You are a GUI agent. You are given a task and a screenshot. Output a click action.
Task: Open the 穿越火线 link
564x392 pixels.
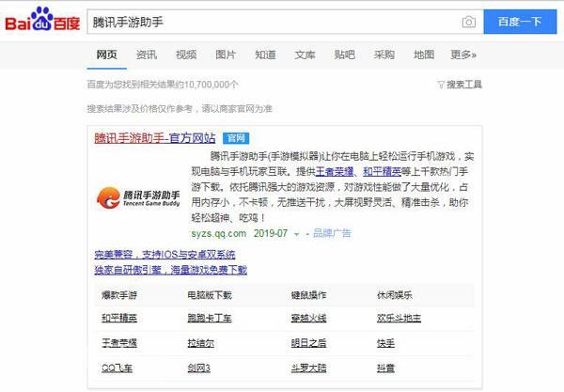tap(308, 319)
